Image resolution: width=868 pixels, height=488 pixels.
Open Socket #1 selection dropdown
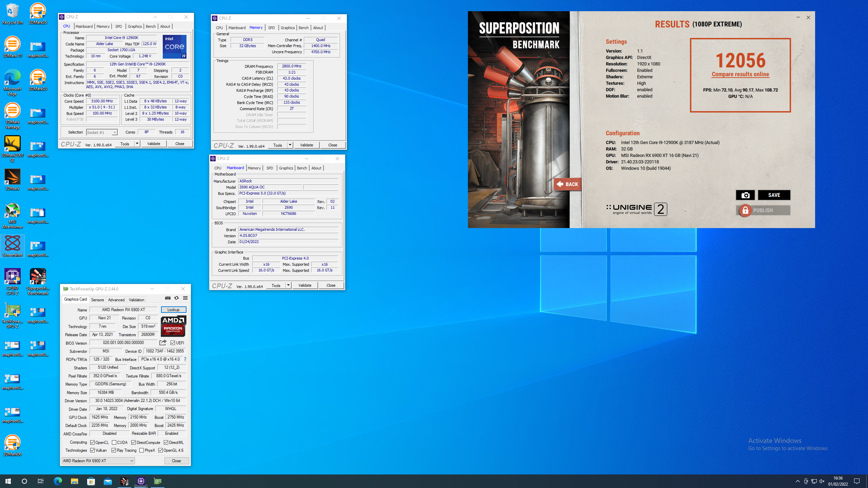[102, 132]
